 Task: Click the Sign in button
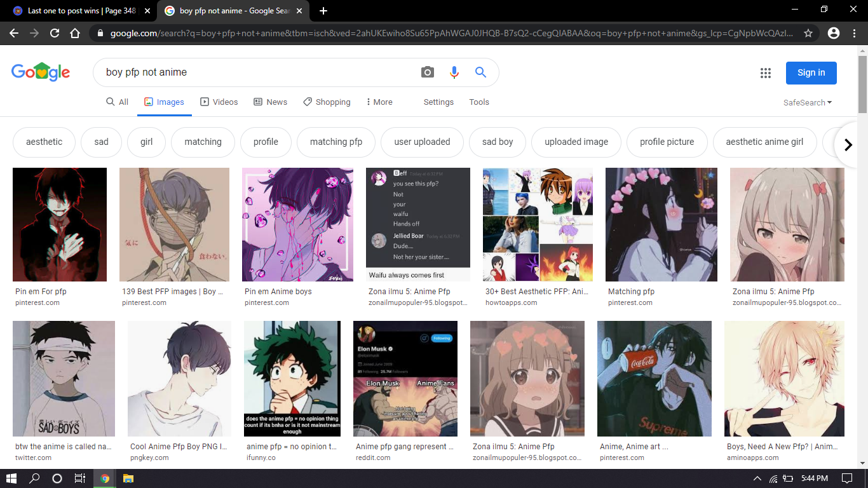tap(811, 72)
